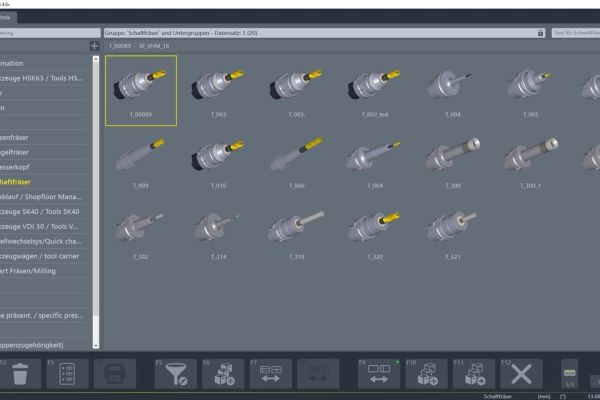Select the T_064 tool thumbnail
The image size is (600, 400).
click(375, 162)
